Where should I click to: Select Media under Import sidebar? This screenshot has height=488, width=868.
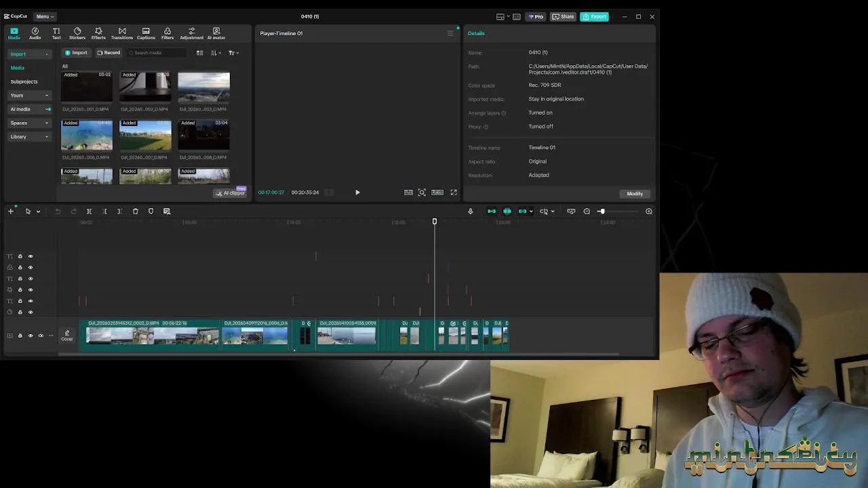pos(18,68)
